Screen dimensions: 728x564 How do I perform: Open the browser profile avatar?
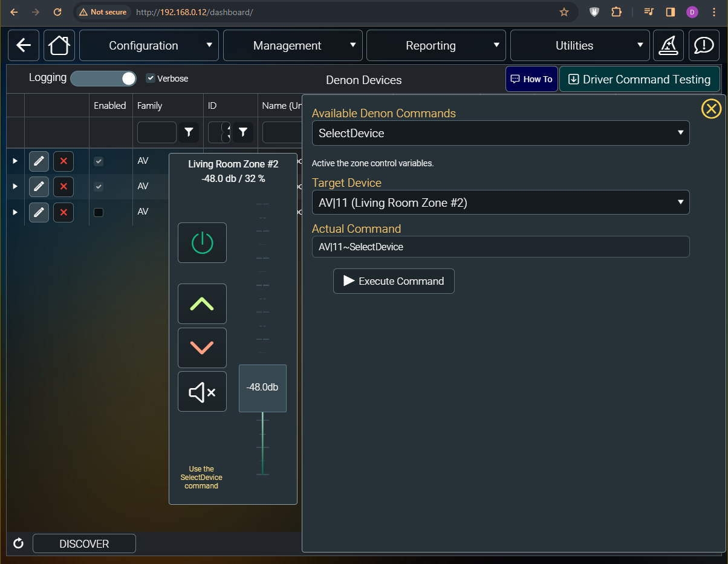pyautogui.click(x=692, y=11)
